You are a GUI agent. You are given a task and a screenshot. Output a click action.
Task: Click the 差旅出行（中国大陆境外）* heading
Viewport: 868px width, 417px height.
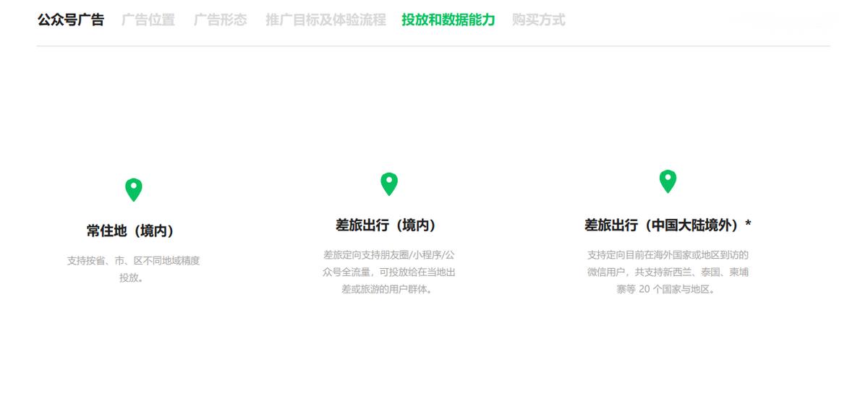(668, 225)
